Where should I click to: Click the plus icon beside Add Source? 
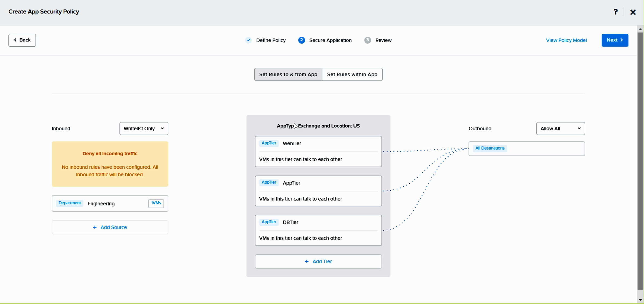click(x=95, y=227)
